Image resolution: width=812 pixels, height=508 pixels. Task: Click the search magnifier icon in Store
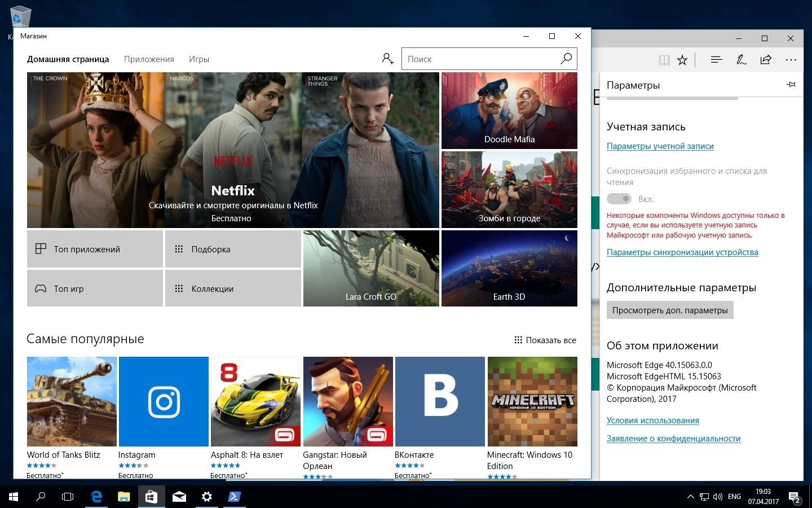[566, 59]
